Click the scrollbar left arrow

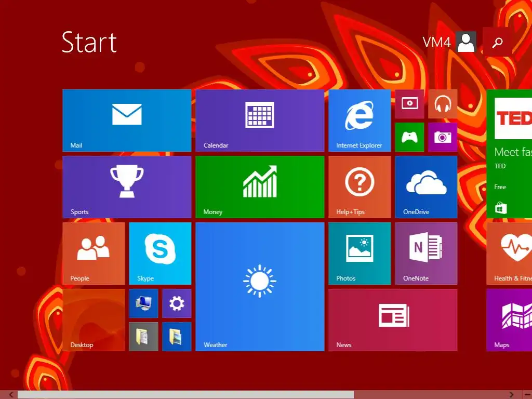point(11,395)
